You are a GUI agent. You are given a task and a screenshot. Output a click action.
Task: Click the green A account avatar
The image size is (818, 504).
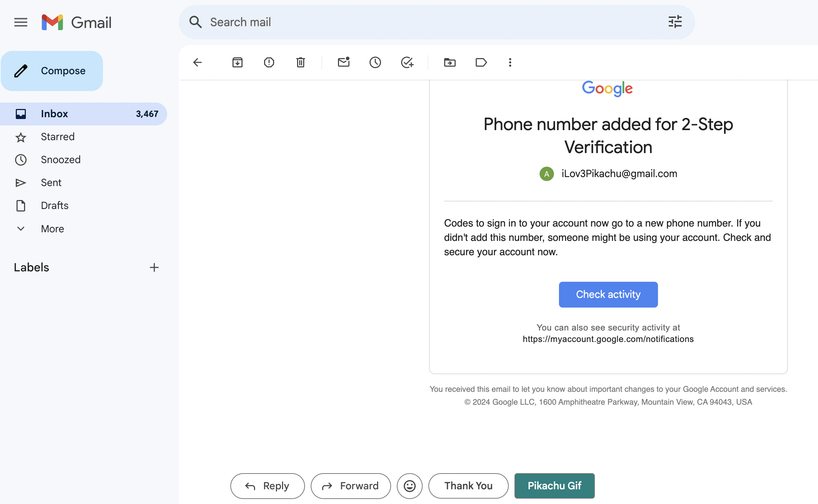click(546, 174)
